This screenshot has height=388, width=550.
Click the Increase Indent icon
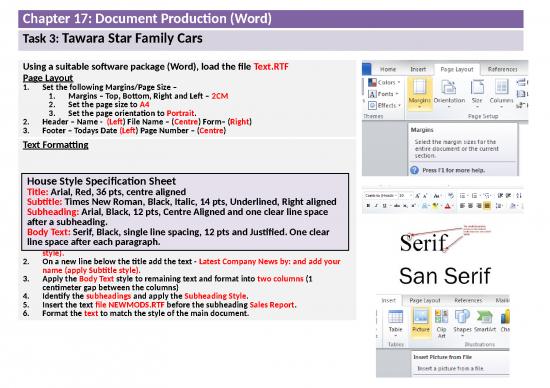tap(509, 196)
